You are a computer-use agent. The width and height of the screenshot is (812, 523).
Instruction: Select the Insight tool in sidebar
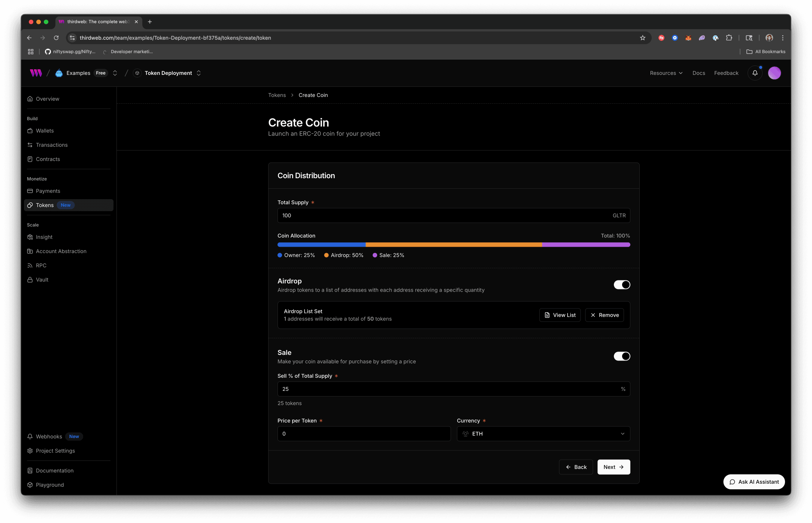coord(43,237)
